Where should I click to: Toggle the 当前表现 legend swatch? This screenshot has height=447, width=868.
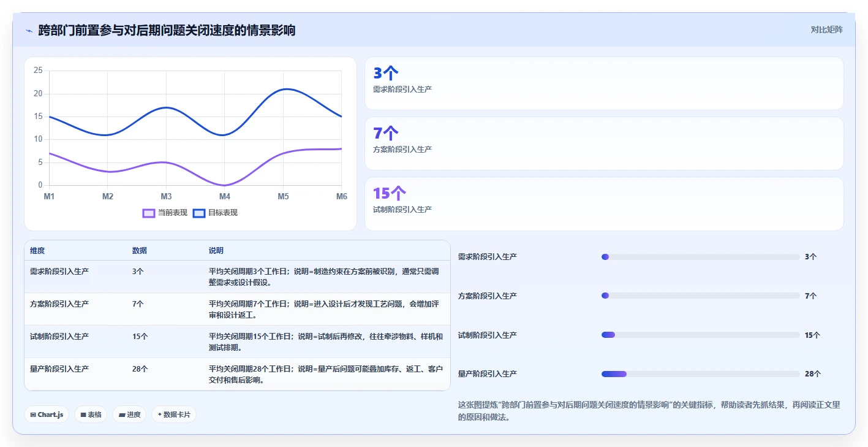(149, 213)
